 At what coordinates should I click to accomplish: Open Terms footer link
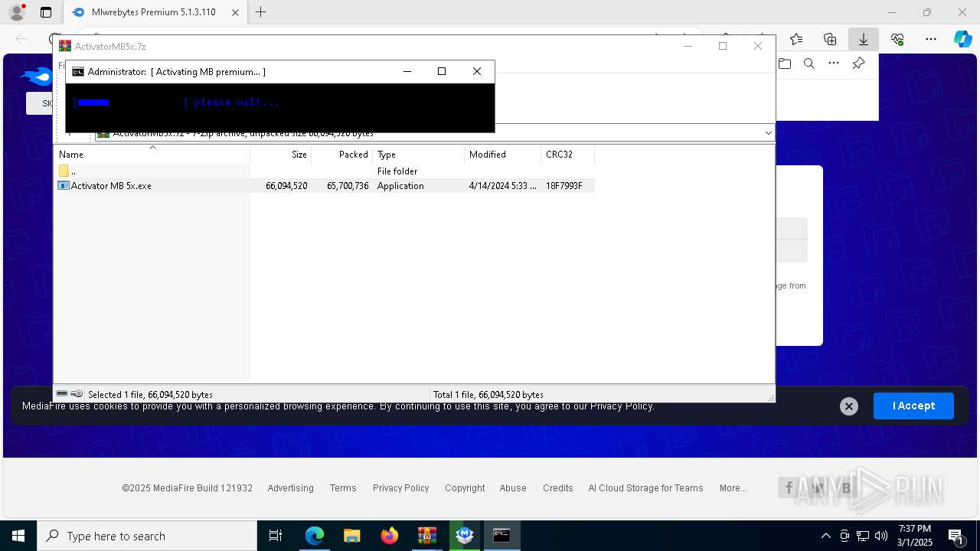click(x=343, y=488)
